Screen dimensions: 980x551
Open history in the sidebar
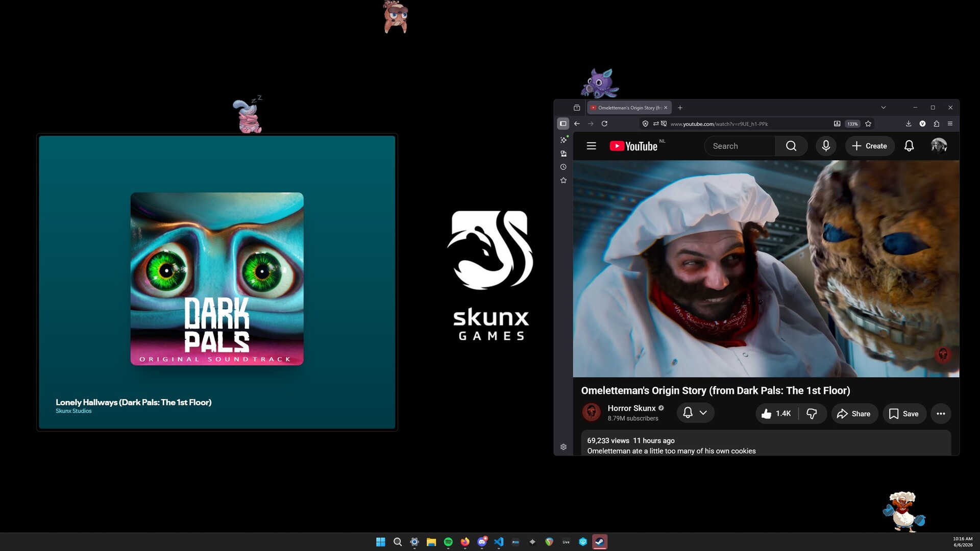(563, 167)
